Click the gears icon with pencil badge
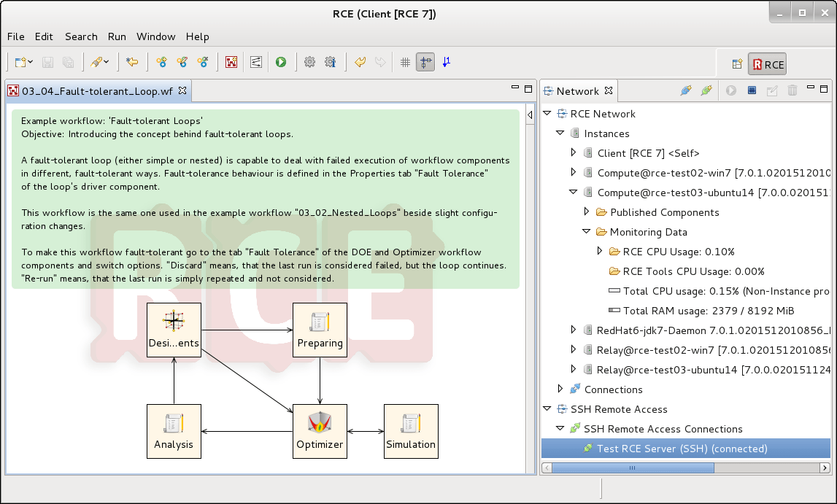This screenshot has width=837, height=504. pyautogui.click(x=182, y=63)
